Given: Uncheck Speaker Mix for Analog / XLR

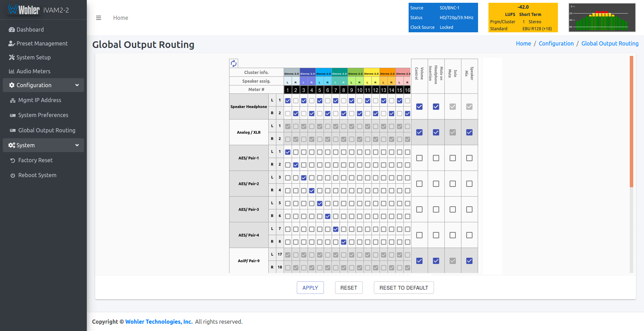Looking at the screenshot, I should [x=469, y=132].
